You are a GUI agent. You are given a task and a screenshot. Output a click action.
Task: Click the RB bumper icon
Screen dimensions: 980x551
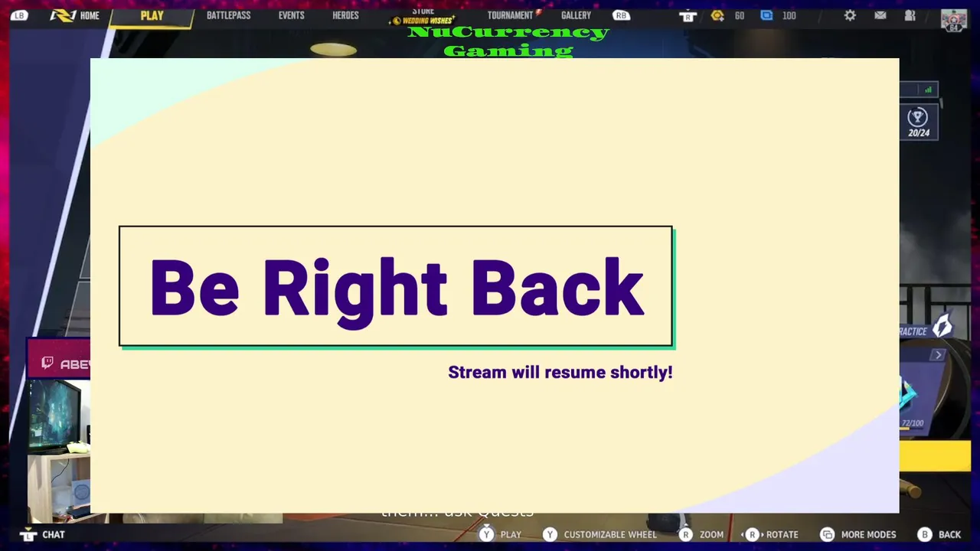point(621,15)
